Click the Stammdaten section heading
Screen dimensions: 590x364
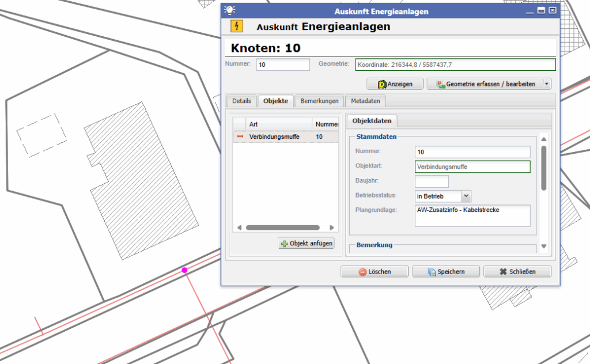376,136
